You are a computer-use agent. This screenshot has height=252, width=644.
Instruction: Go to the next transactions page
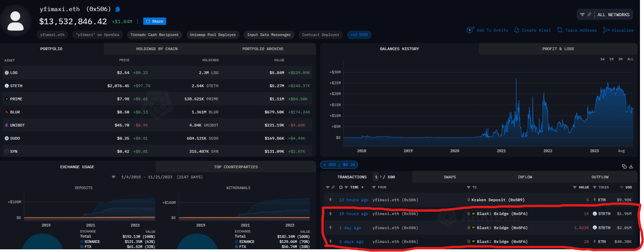pyautogui.click(x=381, y=177)
